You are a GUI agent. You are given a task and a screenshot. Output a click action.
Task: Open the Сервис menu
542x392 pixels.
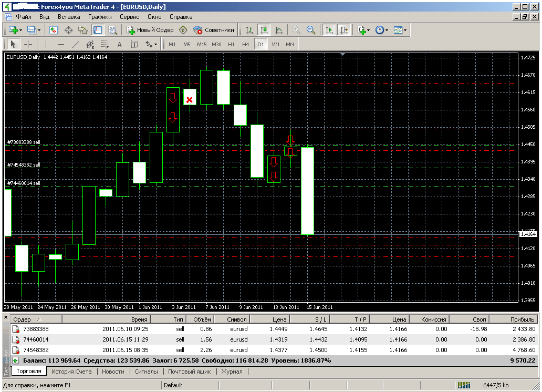coord(129,16)
